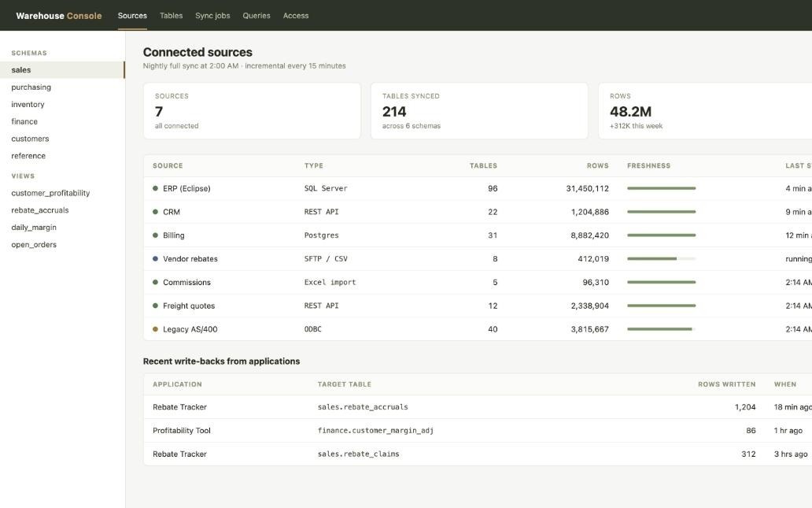Viewport: 812px width, 508px height.
Task: Sort by the Source column header
Action: [x=168, y=165]
